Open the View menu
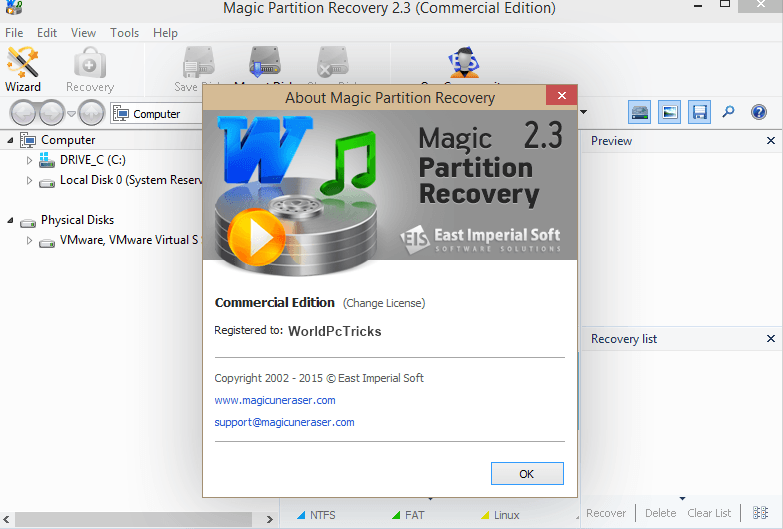 83,33
